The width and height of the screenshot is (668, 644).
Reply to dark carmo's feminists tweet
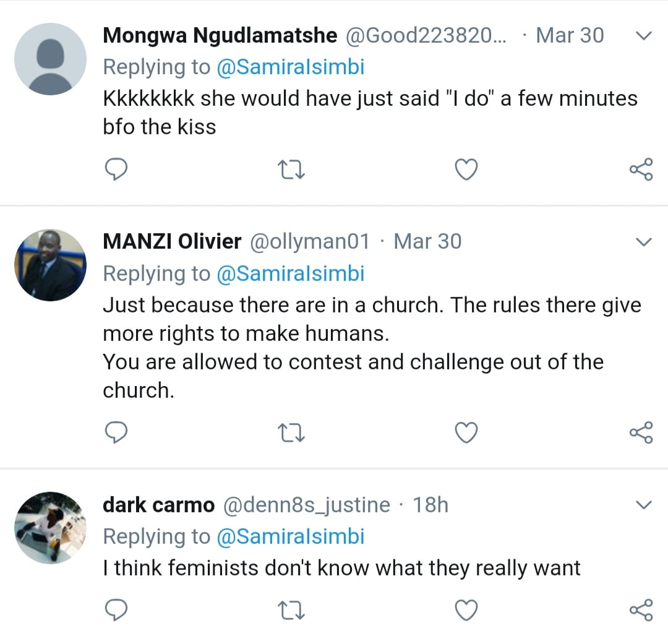click(116, 610)
